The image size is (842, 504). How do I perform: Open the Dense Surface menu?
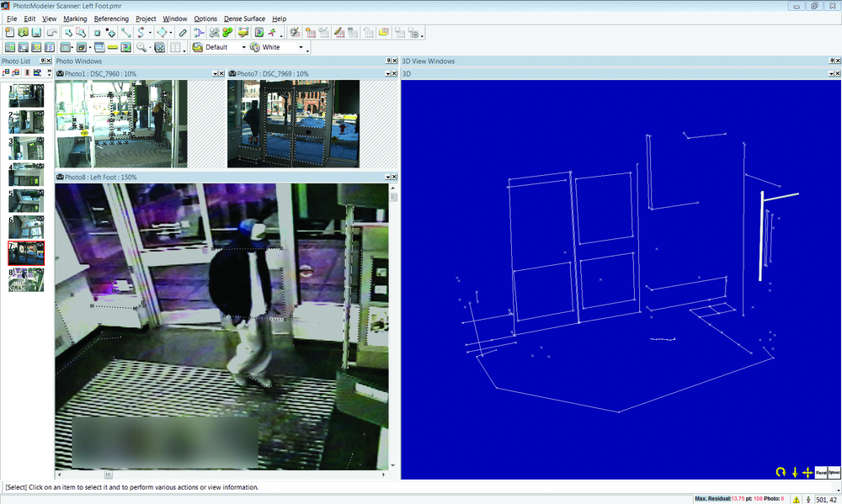246,19
